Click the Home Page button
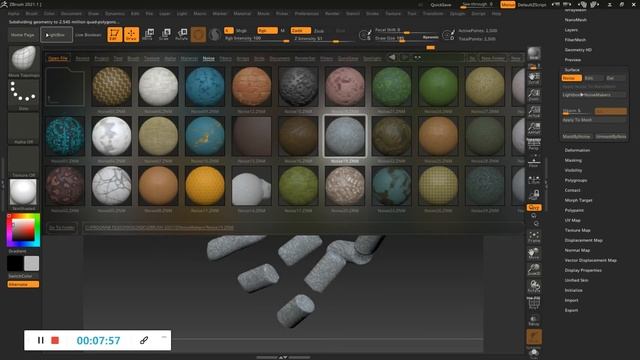640x360 pixels. 23,35
